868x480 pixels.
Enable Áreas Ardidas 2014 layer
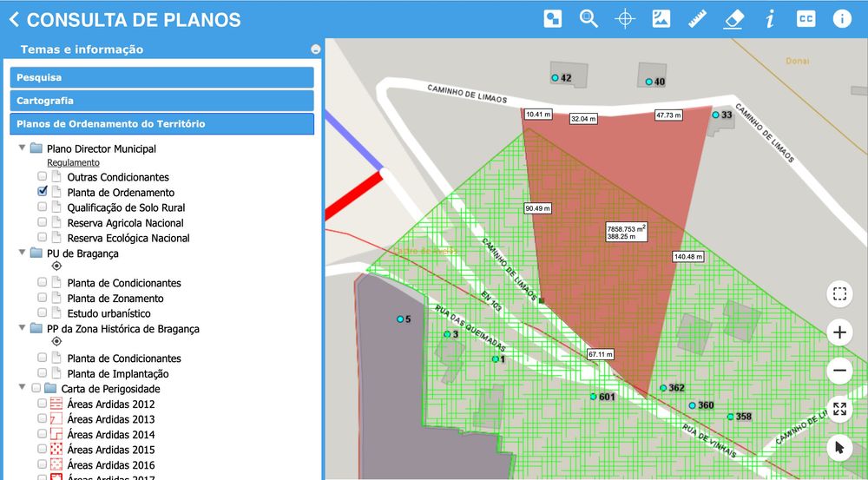point(42,433)
